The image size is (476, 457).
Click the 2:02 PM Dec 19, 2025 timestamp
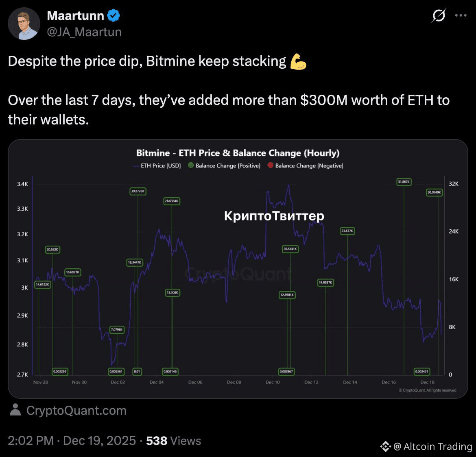pos(72,441)
